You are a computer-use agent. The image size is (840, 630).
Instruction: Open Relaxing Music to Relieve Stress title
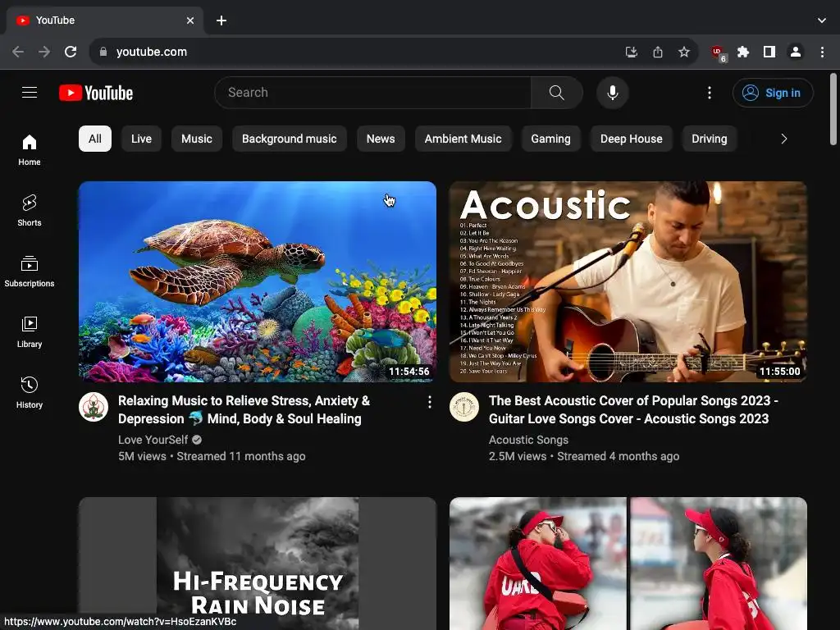[244, 410]
